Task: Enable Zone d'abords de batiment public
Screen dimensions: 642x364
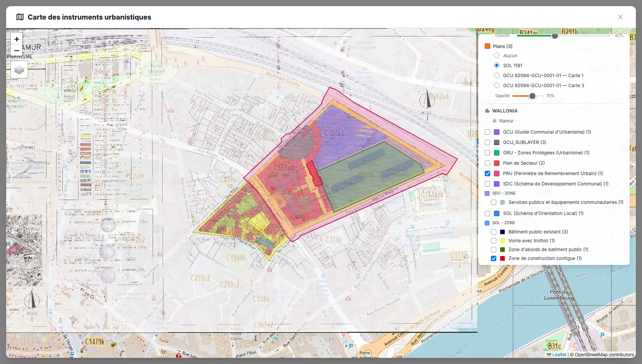Action: coord(494,250)
